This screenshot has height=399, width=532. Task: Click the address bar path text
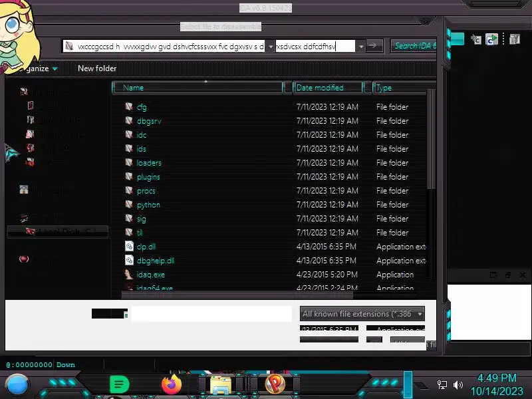point(171,47)
